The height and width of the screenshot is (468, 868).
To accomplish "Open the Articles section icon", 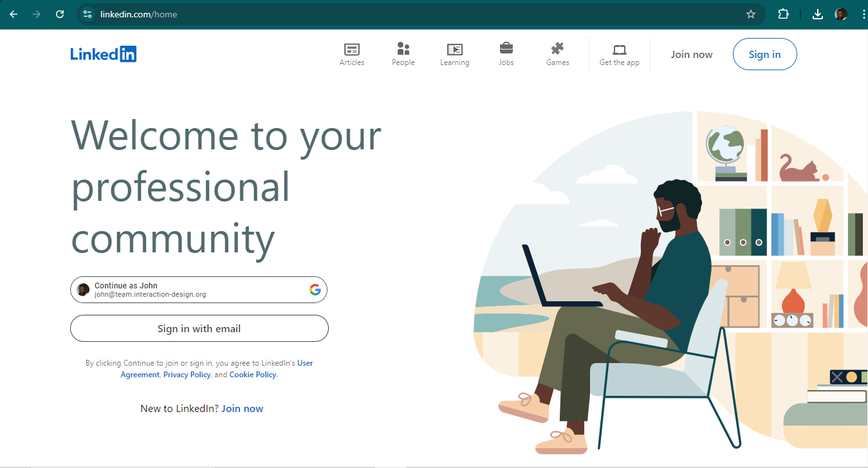I will (351, 49).
